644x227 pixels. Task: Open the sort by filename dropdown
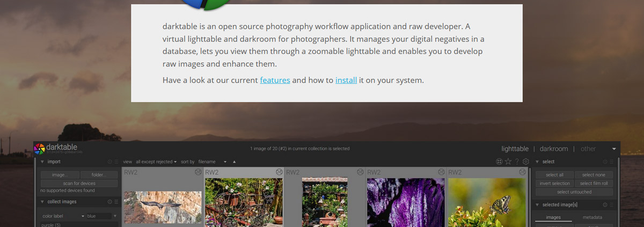[x=213, y=162]
